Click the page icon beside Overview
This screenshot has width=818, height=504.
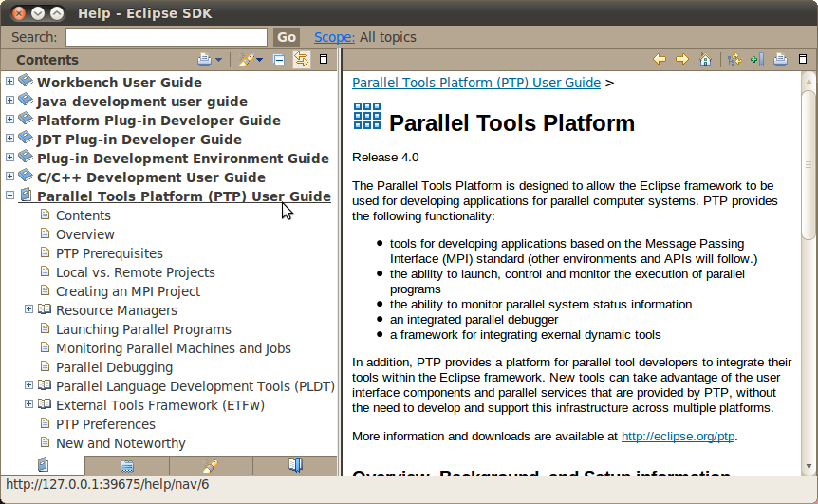[46, 233]
